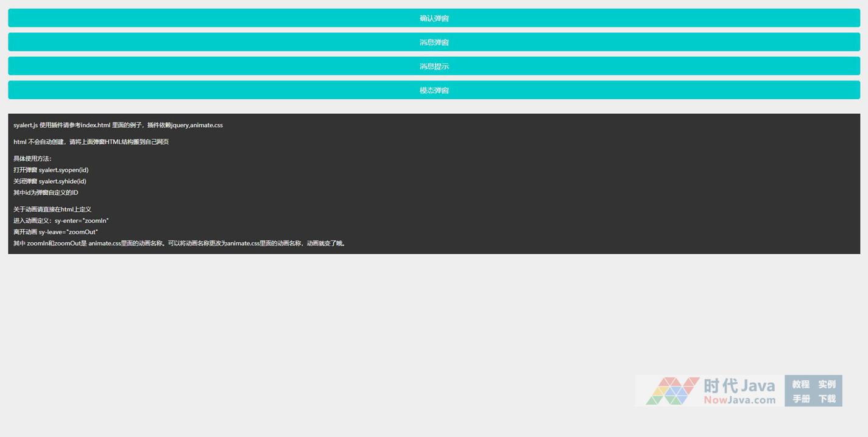Click the 关于动画请直接在html上定义 line
Image resolution: width=868 pixels, height=437 pixels.
tap(52, 209)
